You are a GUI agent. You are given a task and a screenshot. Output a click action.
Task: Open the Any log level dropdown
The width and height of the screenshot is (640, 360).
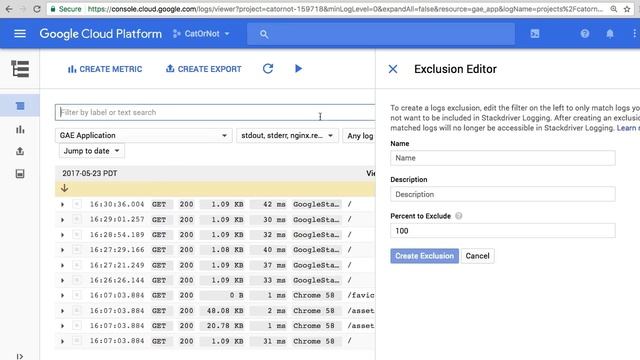pyautogui.click(x=360, y=136)
